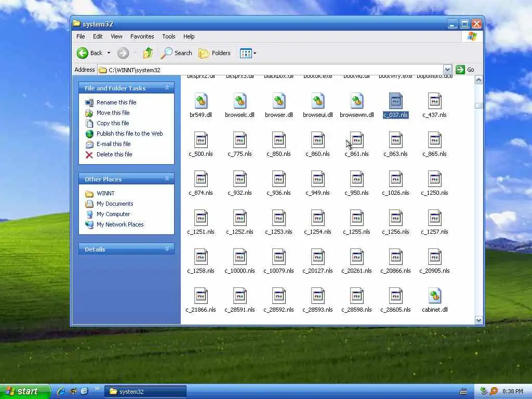Viewport: 532px width, 399px height.
Task: Click the greyed Forward arrow icon
Action: tap(123, 53)
